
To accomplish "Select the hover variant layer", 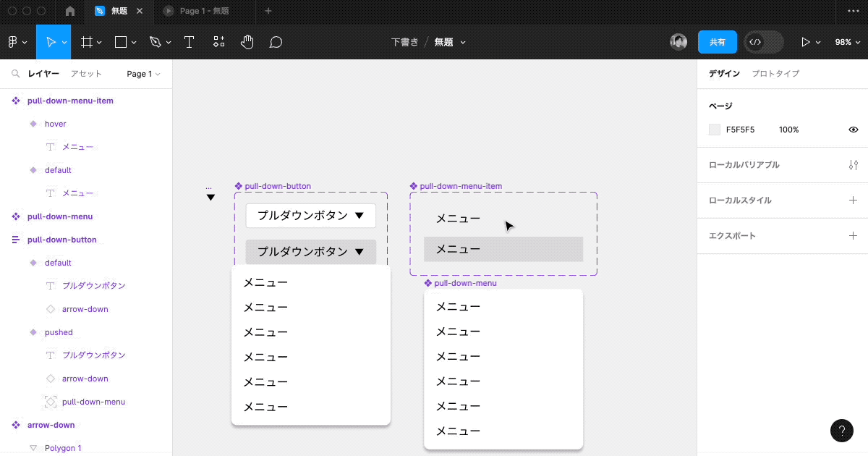I will pyautogui.click(x=55, y=123).
